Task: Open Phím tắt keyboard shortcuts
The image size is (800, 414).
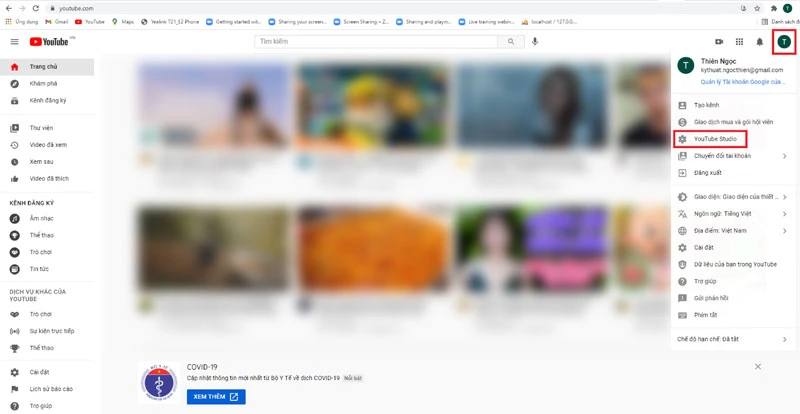Action: click(x=734, y=315)
